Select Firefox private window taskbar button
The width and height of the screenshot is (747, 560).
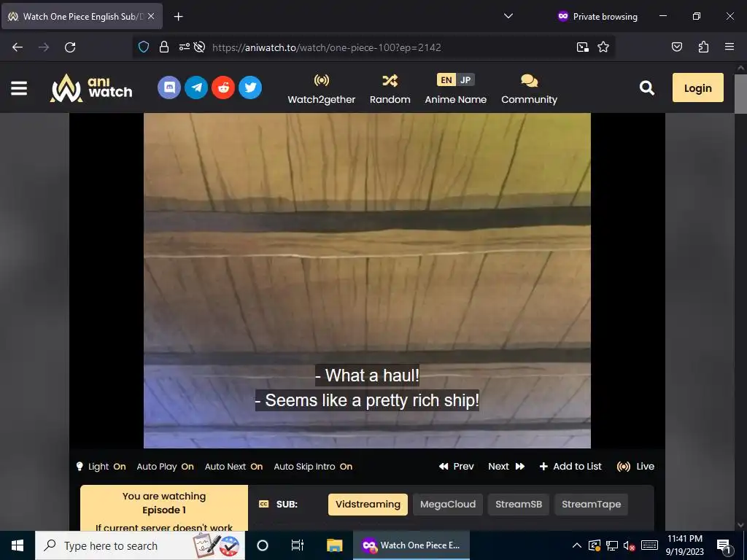[411, 545]
